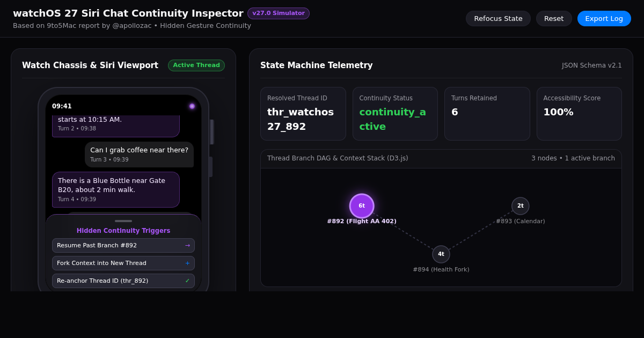644x338 pixels.
Task: Select the #892 Flight AA 402 graph node
Action: 362,206
